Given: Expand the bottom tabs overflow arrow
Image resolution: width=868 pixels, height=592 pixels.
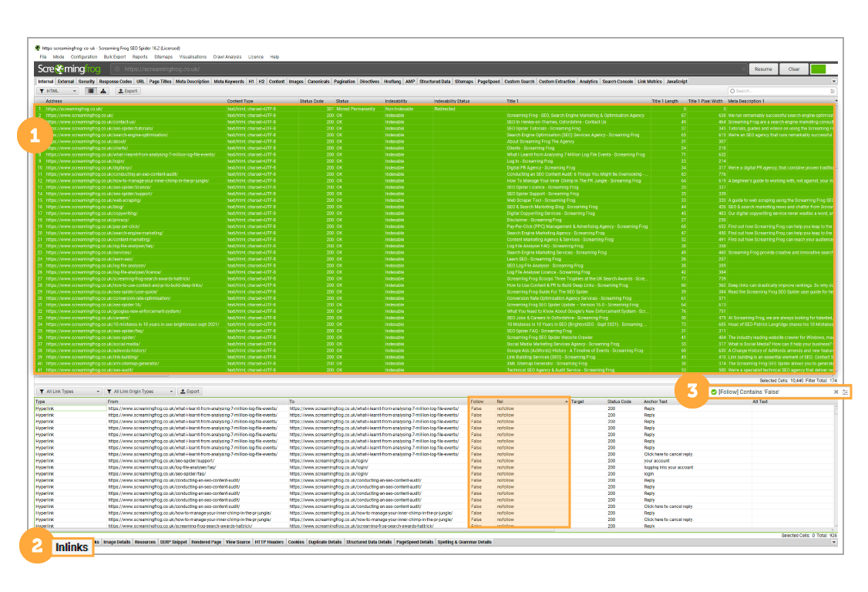Looking at the screenshot, I should [x=833, y=542].
